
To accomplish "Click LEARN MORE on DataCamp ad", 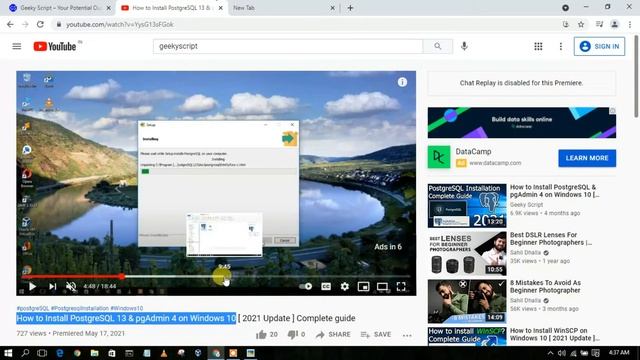I will pos(587,158).
